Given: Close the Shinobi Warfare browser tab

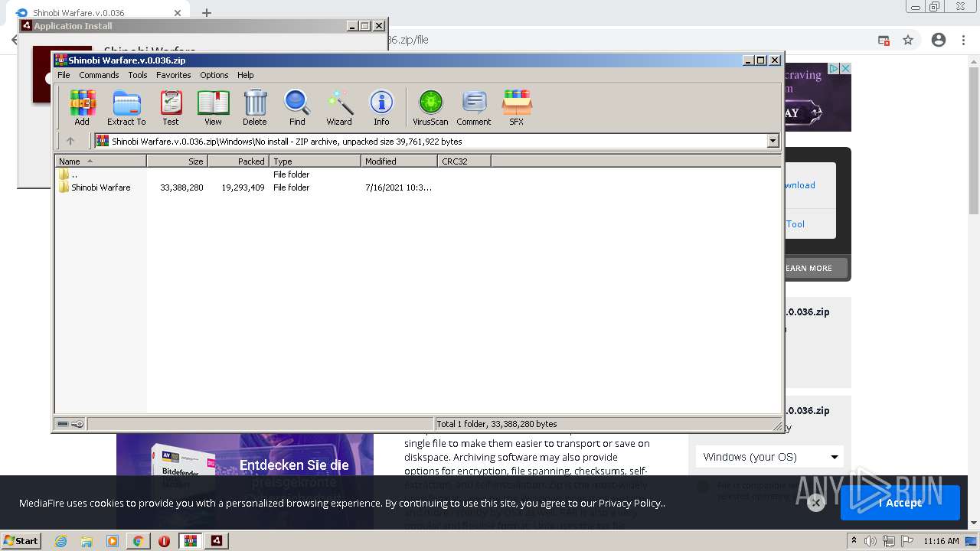Looking at the screenshot, I should pyautogui.click(x=178, y=13).
